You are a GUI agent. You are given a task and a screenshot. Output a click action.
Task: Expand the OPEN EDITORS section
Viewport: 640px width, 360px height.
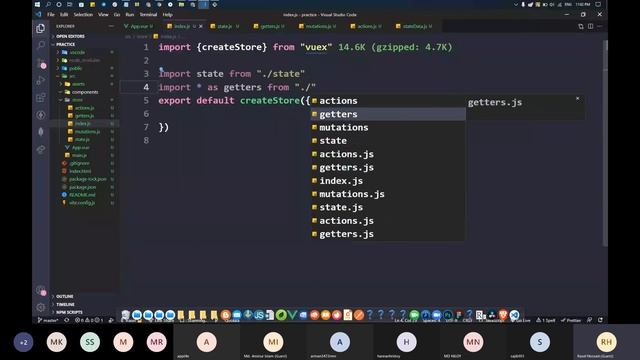tap(70, 36)
